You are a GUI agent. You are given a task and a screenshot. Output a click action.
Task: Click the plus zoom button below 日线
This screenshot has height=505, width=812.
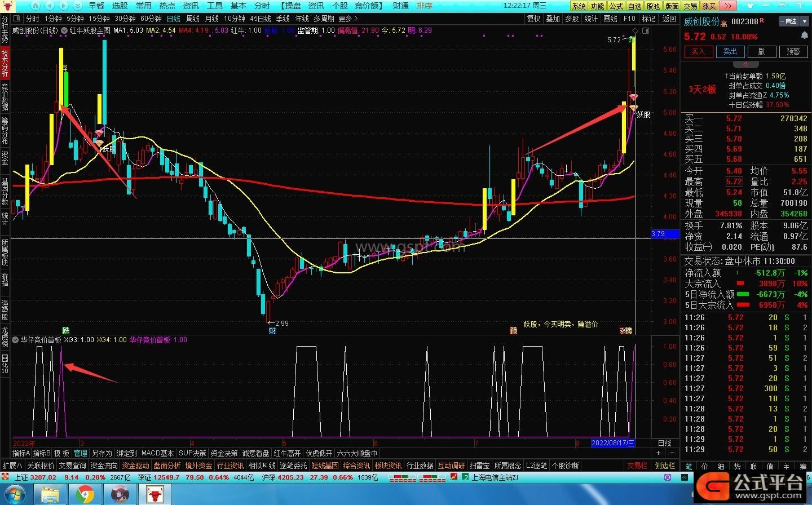tap(658, 453)
